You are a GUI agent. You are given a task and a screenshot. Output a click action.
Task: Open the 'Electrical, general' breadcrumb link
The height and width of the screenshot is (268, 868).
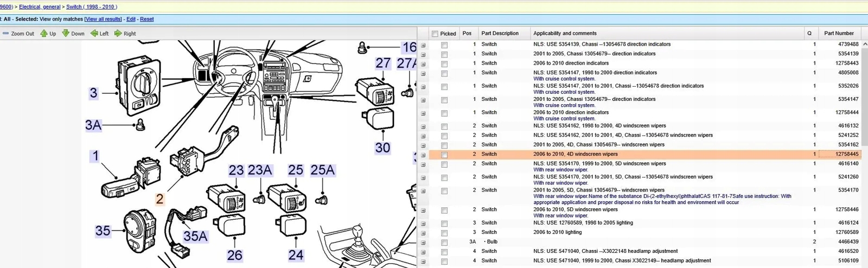click(40, 7)
